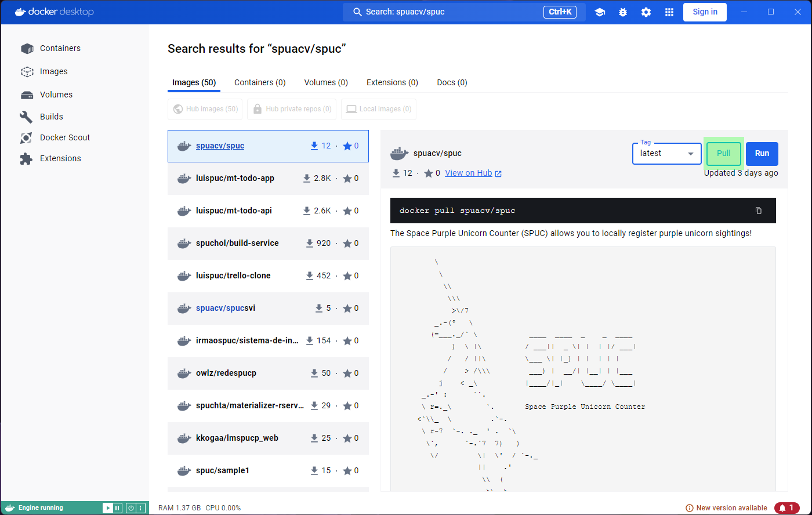Click the Builds wrench icon
The height and width of the screenshot is (515, 812).
click(27, 117)
